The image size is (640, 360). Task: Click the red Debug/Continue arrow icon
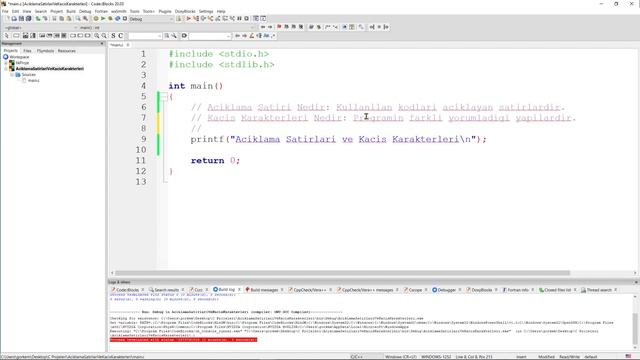189,19
